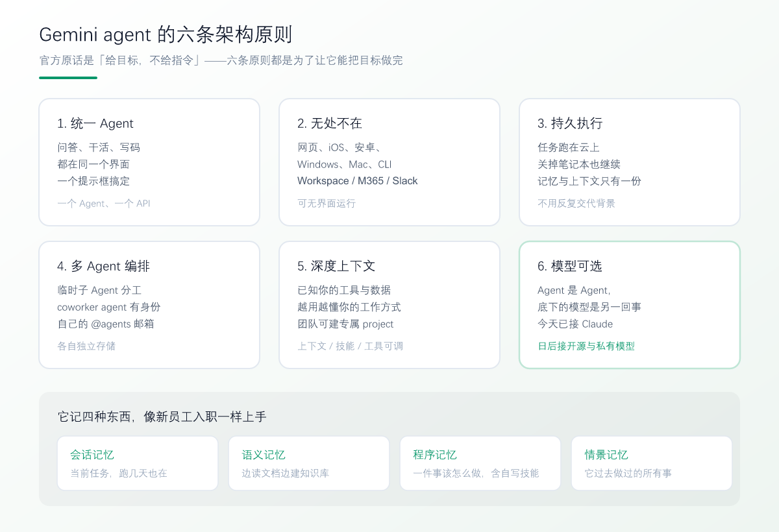Click the line '越用越懂你的工作方式'
779x532 pixels.
349,307
